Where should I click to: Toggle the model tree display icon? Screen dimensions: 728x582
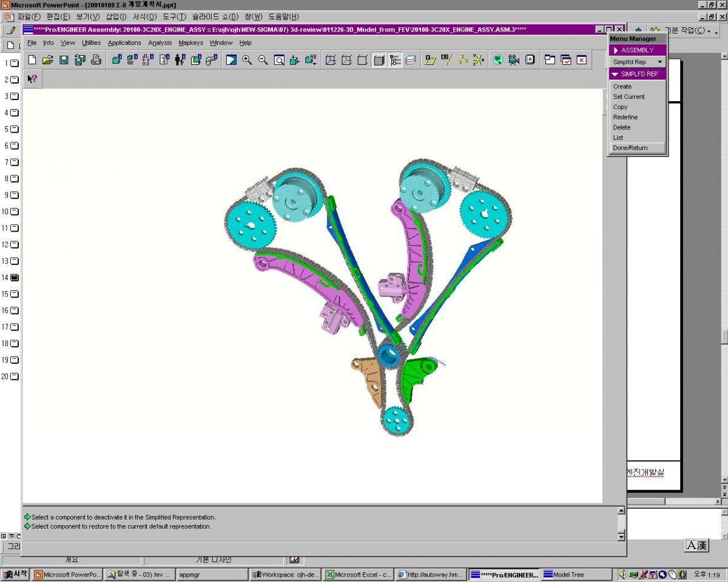[x=395, y=59]
